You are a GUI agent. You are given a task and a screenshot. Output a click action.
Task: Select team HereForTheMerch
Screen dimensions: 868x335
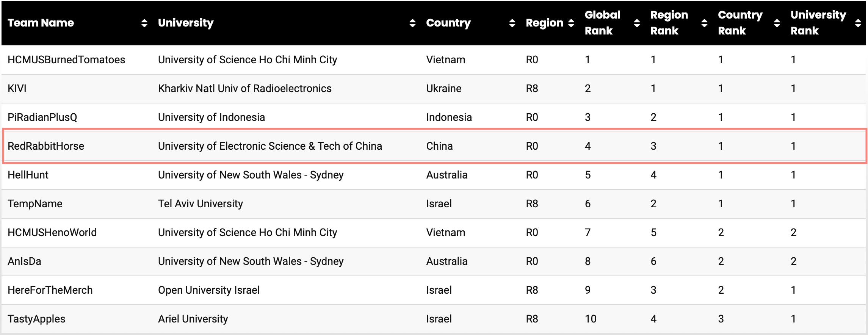[50, 290]
